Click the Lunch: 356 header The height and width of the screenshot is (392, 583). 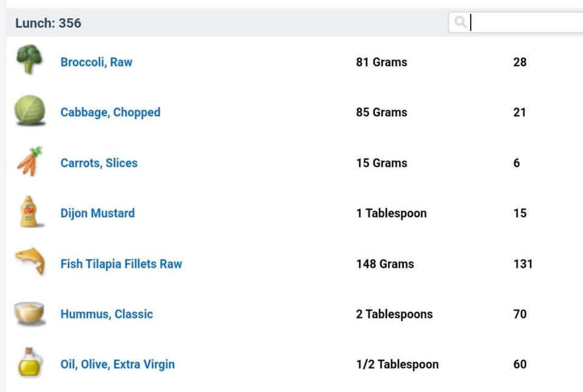click(48, 23)
